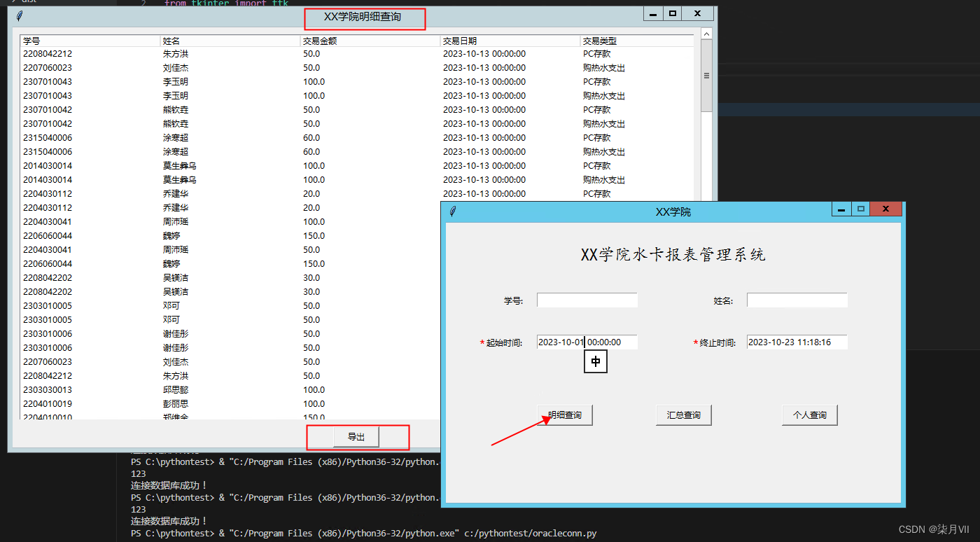Viewport: 980px width, 542px height.
Task: Close the XX学院 main window
Action: coord(885,209)
